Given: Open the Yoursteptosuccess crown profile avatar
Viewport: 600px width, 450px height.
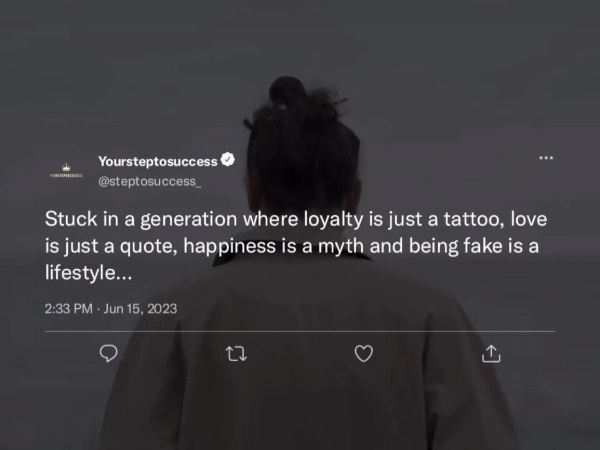Looking at the screenshot, I should pyautogui.click(x=66, y=171).
